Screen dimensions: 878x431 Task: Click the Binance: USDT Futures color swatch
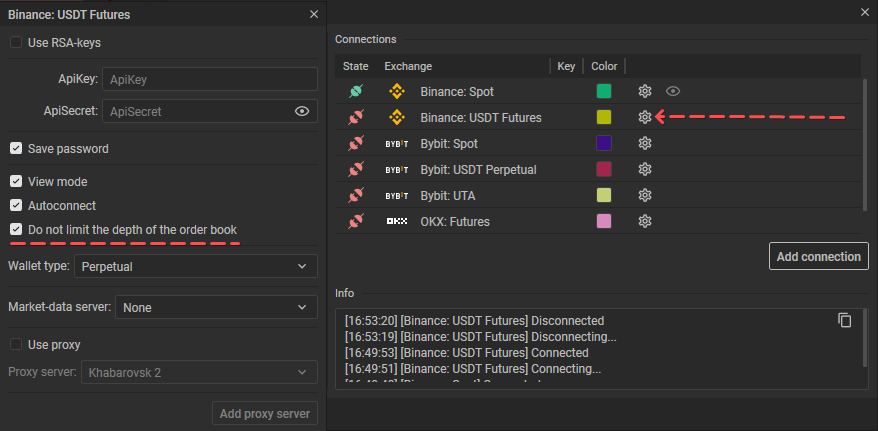pos(604,117)
